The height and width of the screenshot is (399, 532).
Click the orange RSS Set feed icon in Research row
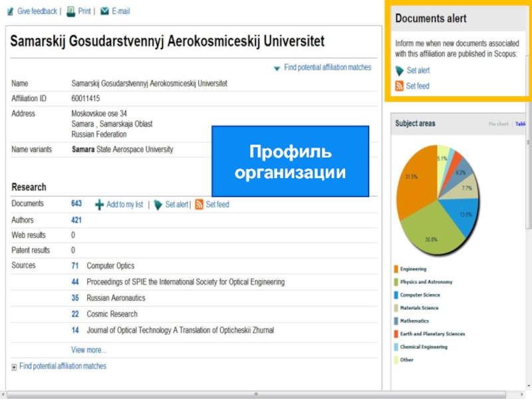[199, 205]
